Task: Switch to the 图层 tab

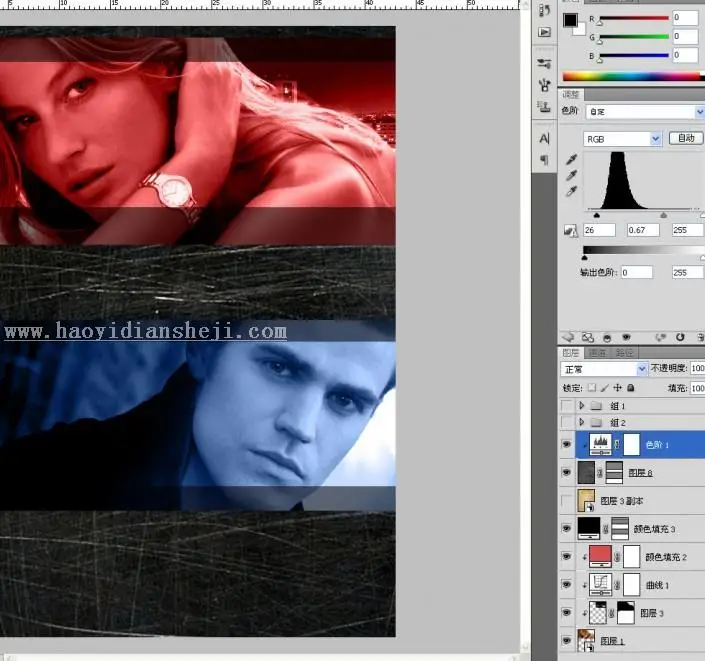Action: [571, 353]
